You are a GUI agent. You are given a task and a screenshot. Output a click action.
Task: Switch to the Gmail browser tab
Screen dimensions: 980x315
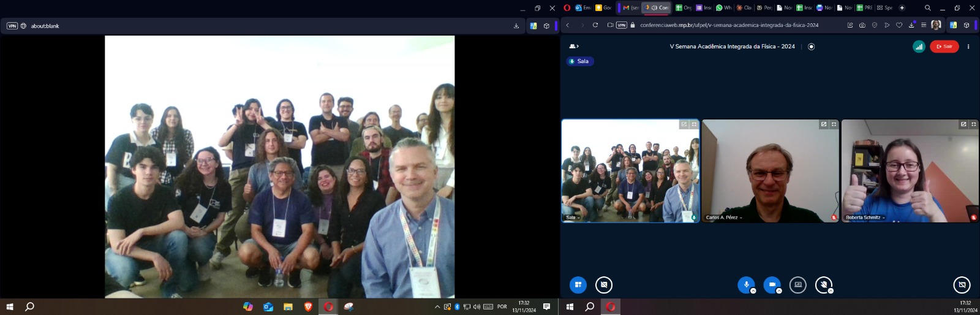pos(630,8)
